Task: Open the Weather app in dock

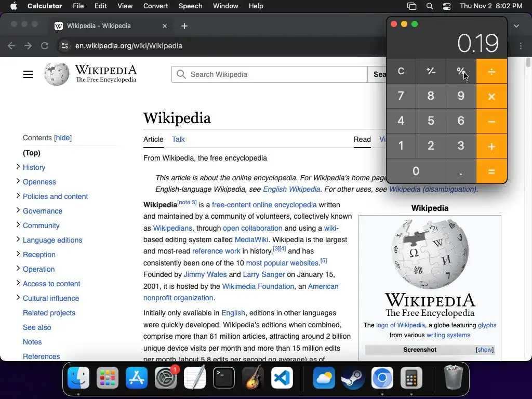Action: (x=324, y=378)
